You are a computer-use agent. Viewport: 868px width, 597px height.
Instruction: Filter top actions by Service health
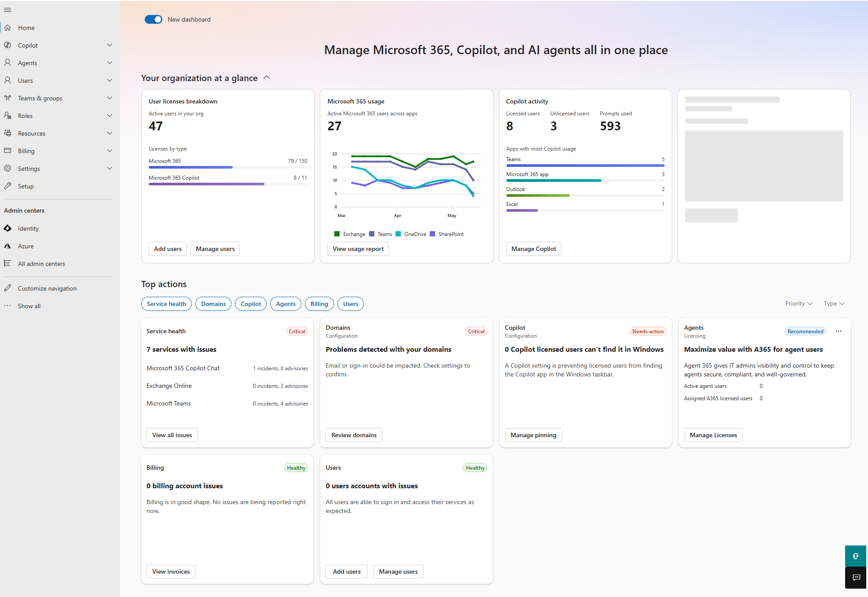(166, 304)
